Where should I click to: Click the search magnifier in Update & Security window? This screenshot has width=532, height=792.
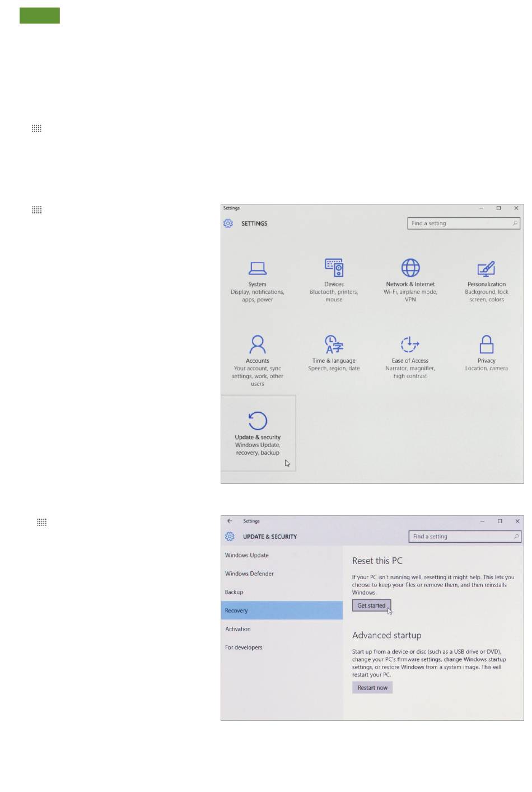point(516,537)
